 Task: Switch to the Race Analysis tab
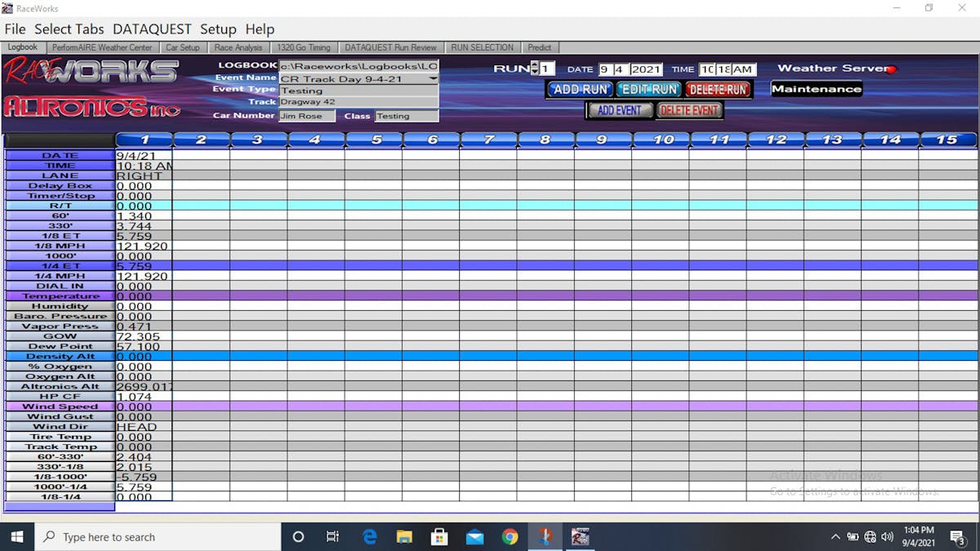238,47
